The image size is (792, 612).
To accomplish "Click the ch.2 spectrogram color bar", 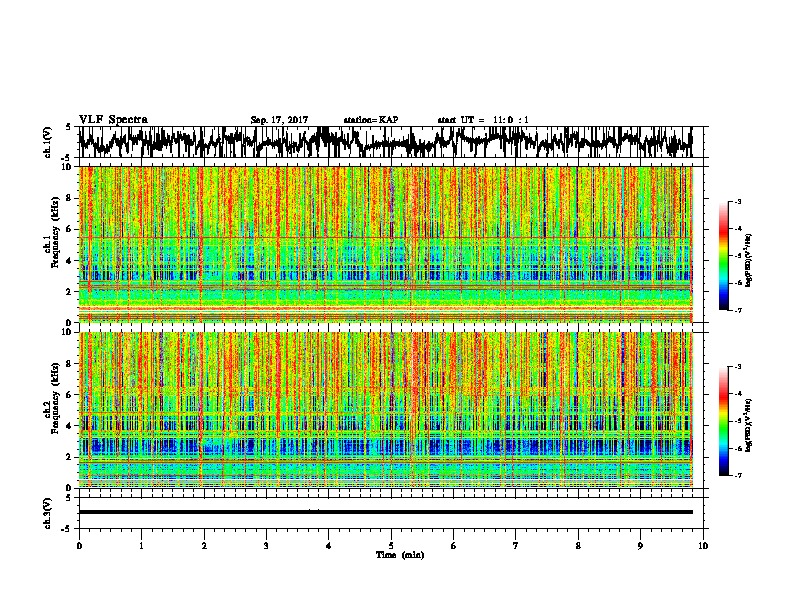I will [723, 421].
